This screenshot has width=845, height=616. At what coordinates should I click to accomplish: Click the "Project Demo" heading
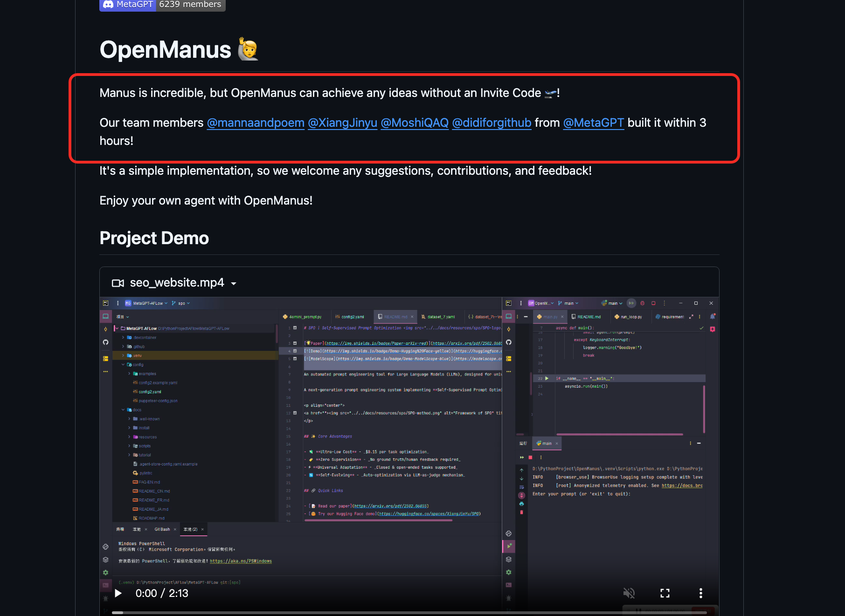[x=154, y=238]
